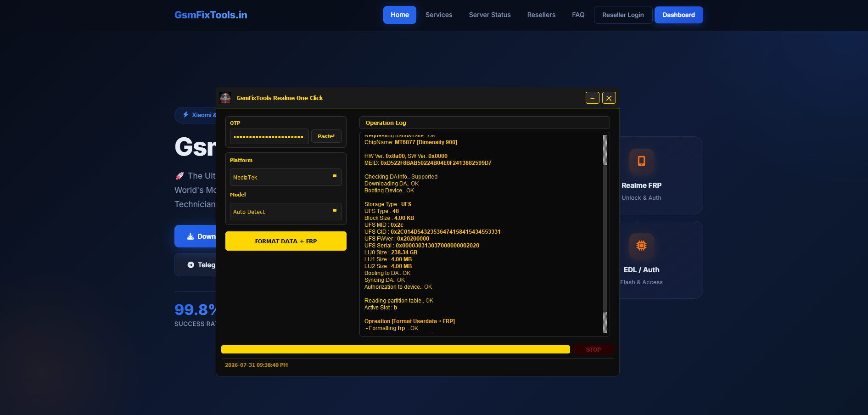Minimize the Realme One Click window
The image size is (868, 415).
pyautogui.click(x=593, y=98)
